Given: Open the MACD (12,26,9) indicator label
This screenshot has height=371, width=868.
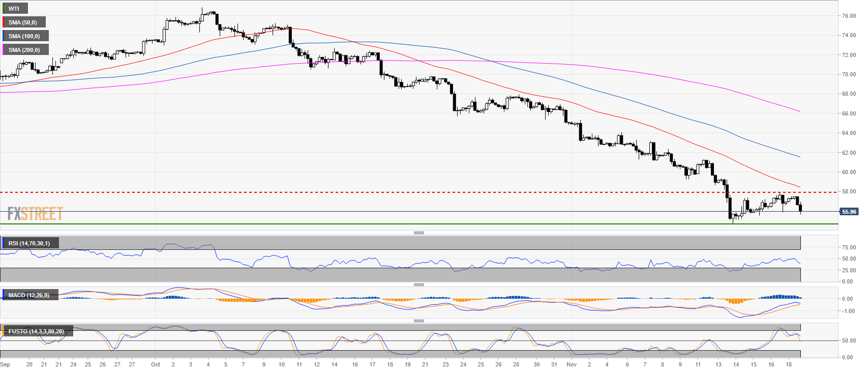Looking at the screenshot, I should [29, 295].
